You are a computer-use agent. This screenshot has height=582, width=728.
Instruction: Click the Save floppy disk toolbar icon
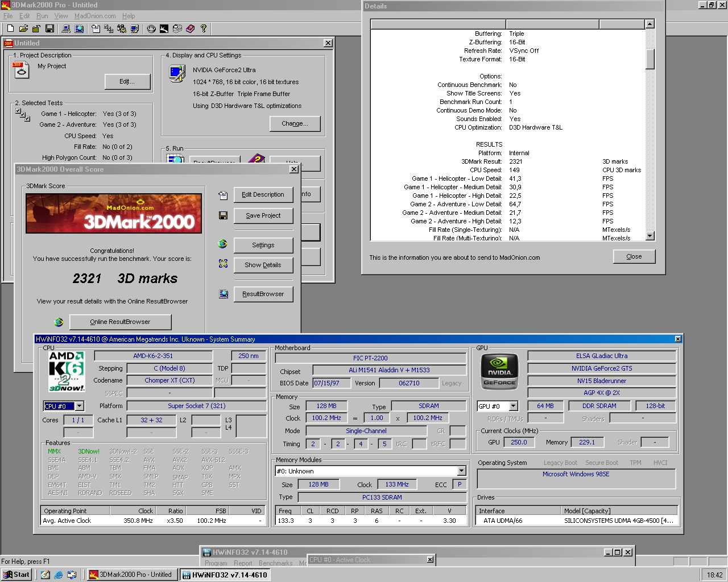(49, 28)
